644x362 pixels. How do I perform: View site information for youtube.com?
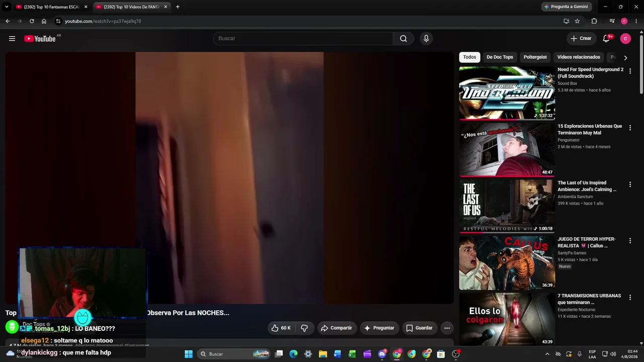[x=58, y=21]
